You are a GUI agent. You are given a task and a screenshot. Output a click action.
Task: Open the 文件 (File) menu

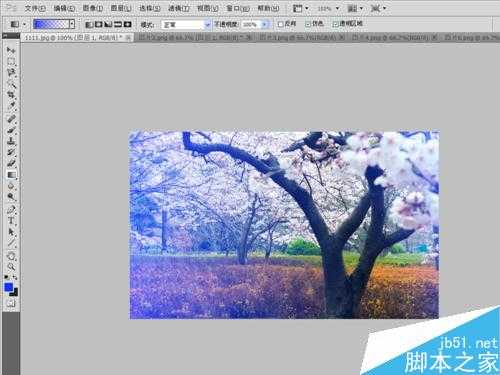(x=35, y=8)
